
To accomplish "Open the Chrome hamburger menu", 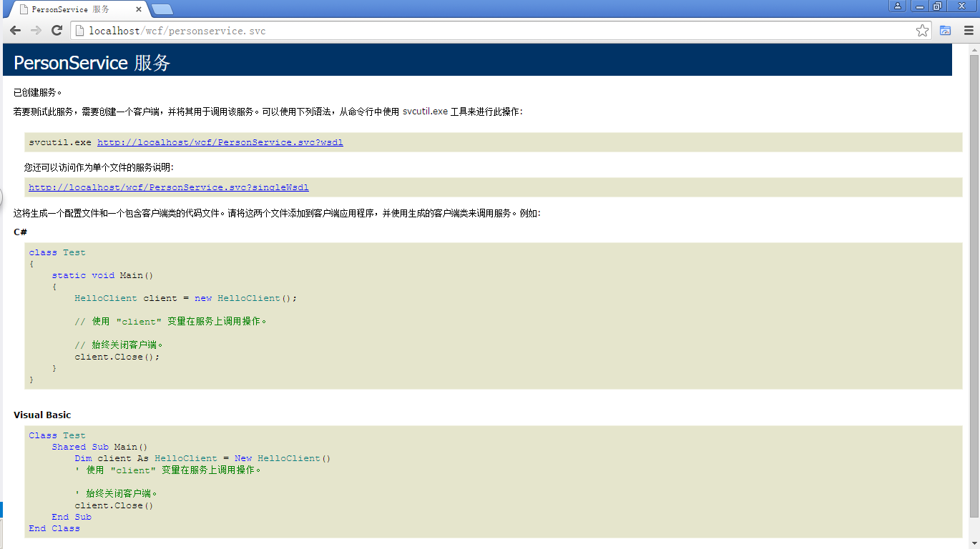I will (969, 31).
